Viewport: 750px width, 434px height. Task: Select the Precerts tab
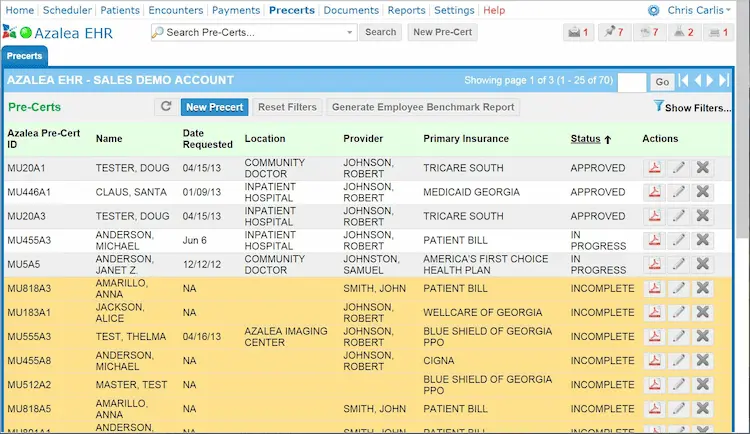pos(24,56)
